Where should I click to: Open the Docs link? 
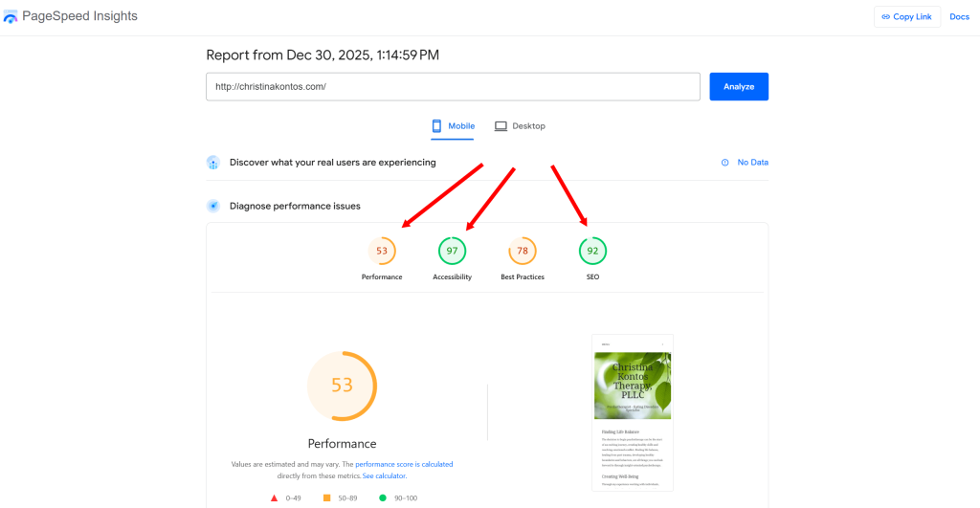click(959, 17)
